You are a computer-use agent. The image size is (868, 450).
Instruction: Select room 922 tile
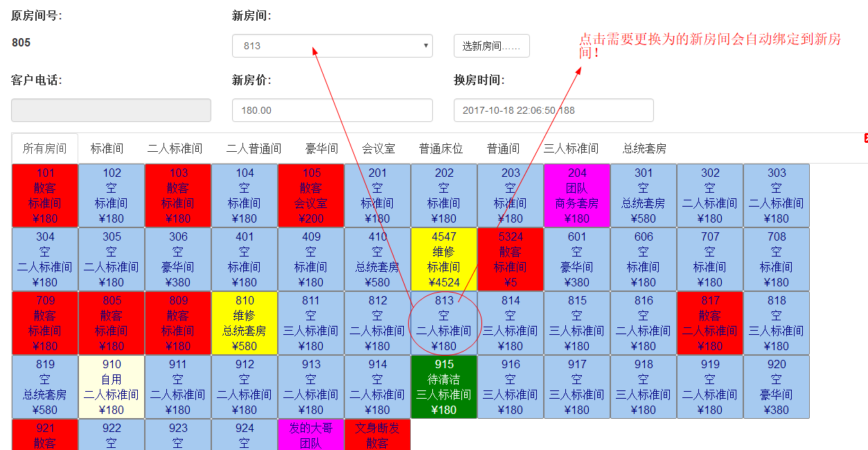pos(112,435)
